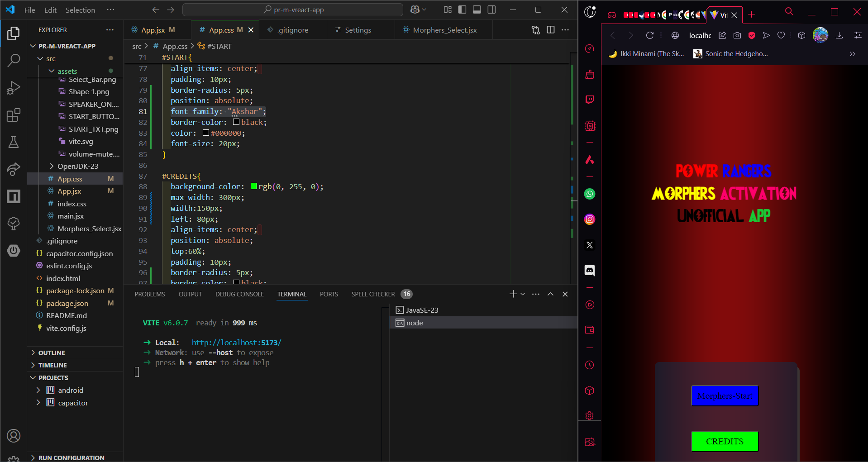This screenshot has width=868, height=462.
Task: Open the localhost:5173 link in terminal
Action: pos(236,343)
